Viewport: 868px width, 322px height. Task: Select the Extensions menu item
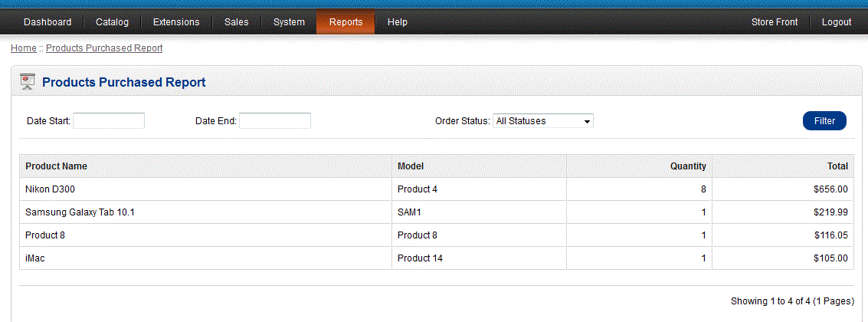pos(176,22)
